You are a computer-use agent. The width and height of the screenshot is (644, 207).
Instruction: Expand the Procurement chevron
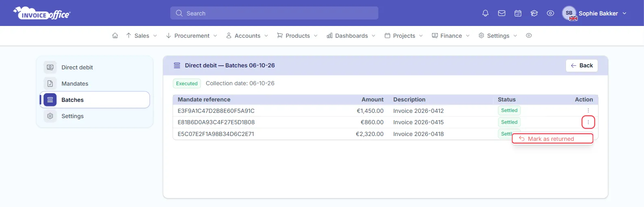[215, 36]
